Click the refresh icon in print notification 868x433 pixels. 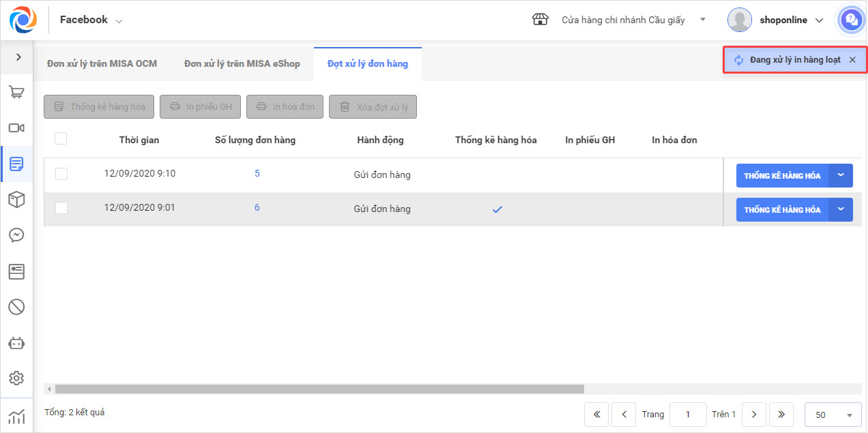tap(738, 60)
